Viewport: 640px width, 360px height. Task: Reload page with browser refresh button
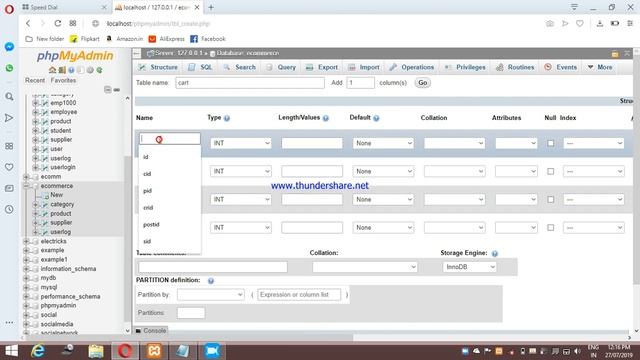coord(58,24)
